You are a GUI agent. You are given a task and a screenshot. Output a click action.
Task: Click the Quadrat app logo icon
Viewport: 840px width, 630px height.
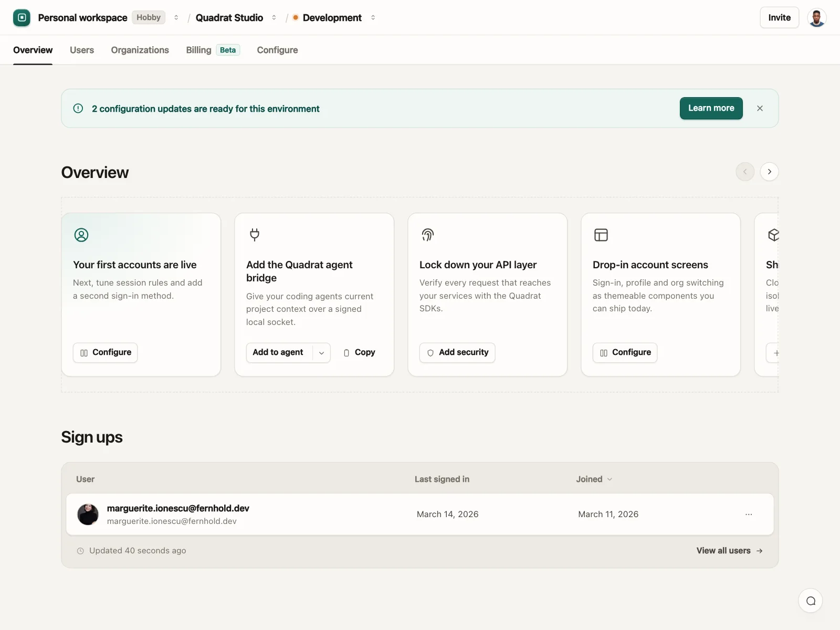[x=22, y=17]
